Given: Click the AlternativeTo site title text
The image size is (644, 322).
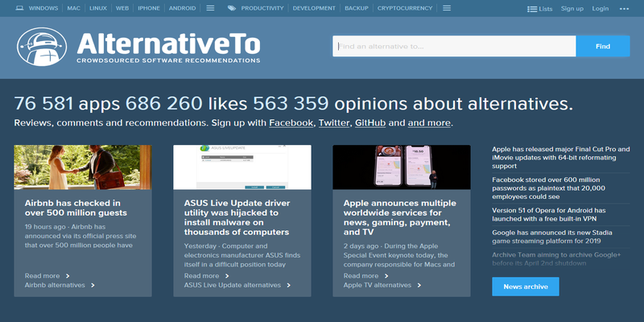Looking at the screenshot, I should coord(168,43).
